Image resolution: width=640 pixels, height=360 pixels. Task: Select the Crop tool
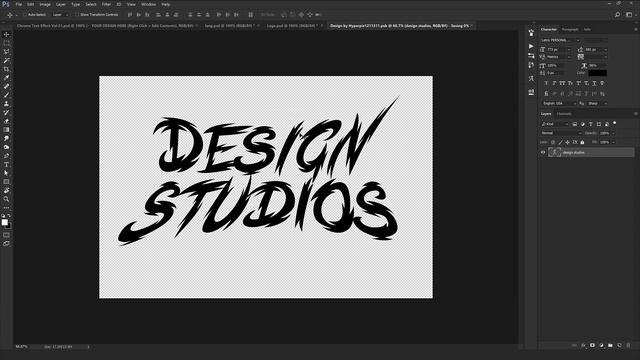6,69
